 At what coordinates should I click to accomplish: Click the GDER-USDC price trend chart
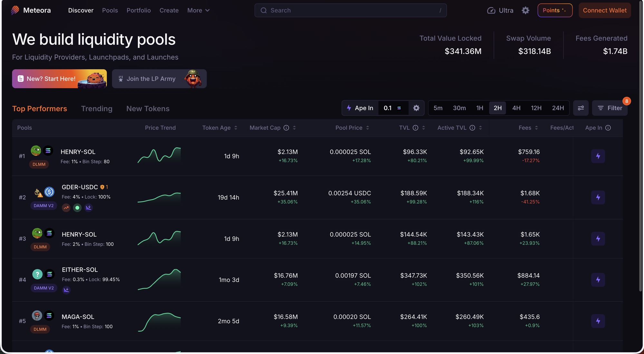click(159, 197)
